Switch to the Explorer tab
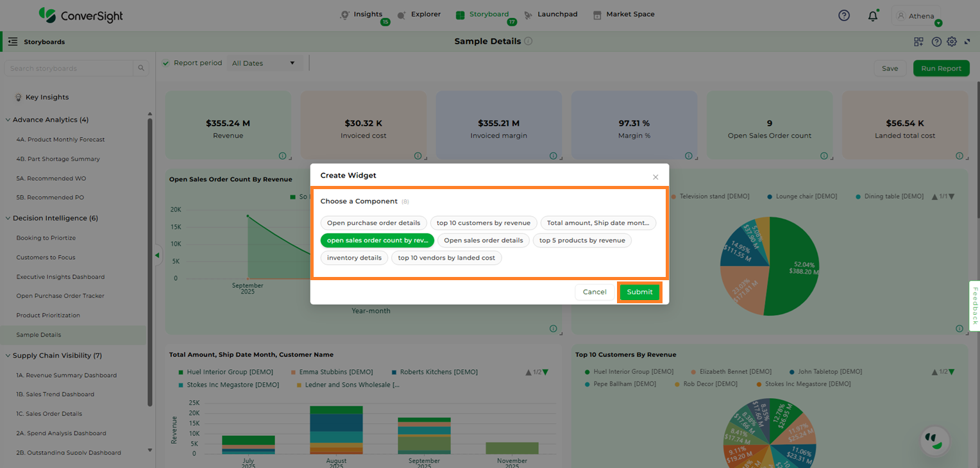 [419, 14]
